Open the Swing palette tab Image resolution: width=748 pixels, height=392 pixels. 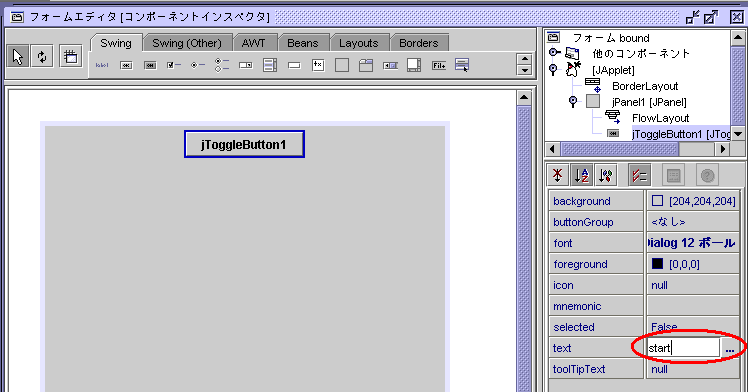pyautogui.click(x=116, y=43)
